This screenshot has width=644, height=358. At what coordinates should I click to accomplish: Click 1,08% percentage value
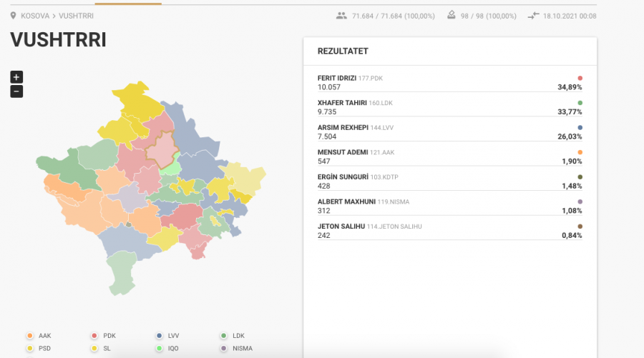point(572,210)
